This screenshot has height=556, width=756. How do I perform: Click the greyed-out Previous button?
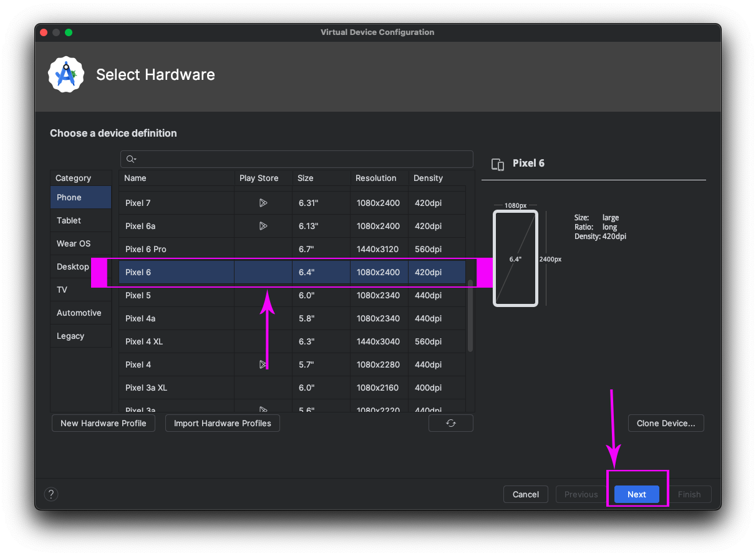(581, 494)
